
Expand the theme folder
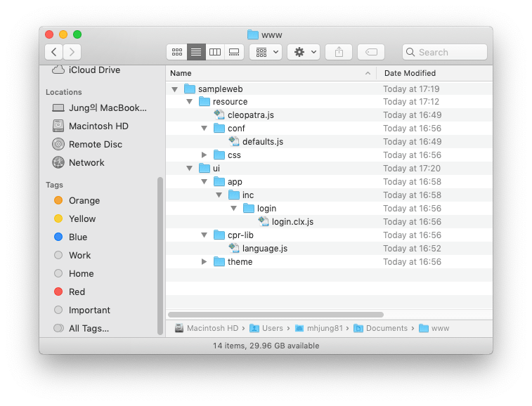point(205,262)
